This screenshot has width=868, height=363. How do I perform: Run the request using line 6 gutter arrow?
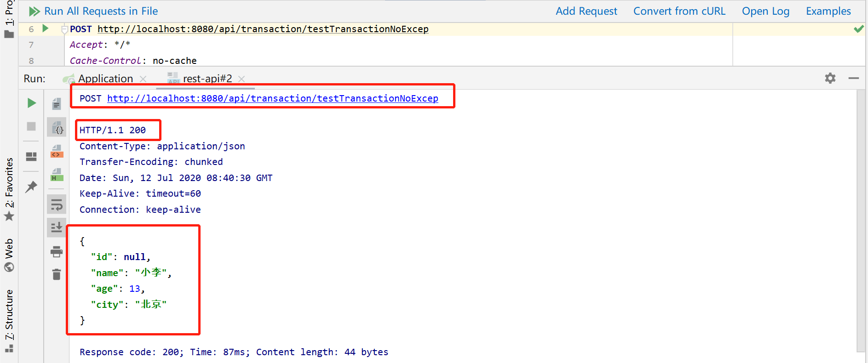46,28
